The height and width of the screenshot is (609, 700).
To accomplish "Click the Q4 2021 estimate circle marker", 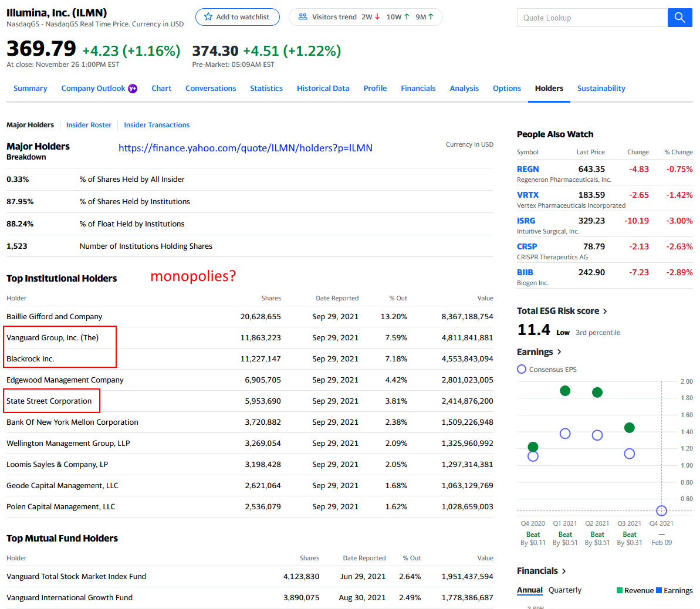I will pos(661,510).
